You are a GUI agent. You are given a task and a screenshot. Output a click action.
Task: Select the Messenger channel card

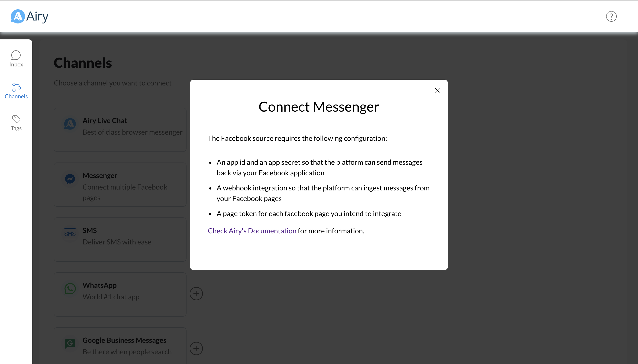[x=120, y=184]
